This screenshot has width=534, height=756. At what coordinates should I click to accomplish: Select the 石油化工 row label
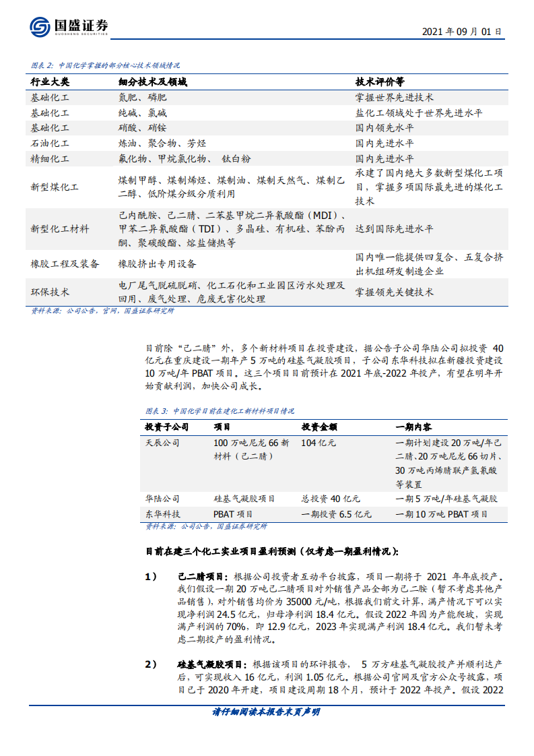point(50,144)
